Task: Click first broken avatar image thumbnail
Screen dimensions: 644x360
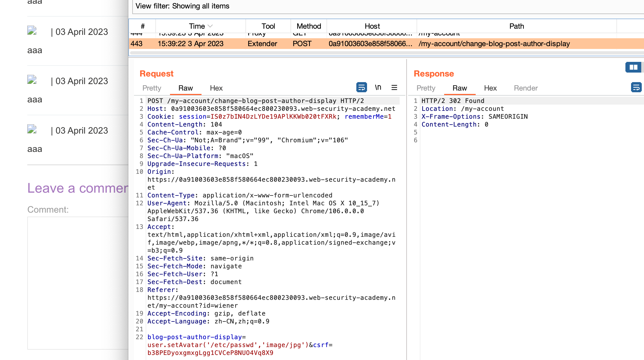Action: [32, 30]
